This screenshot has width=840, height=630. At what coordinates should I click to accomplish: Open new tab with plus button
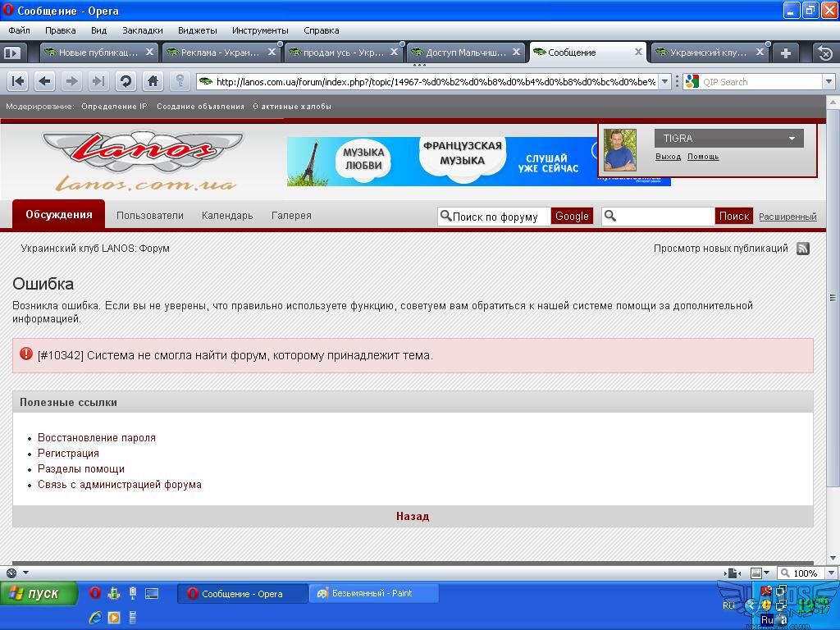(x=785, y=52)
